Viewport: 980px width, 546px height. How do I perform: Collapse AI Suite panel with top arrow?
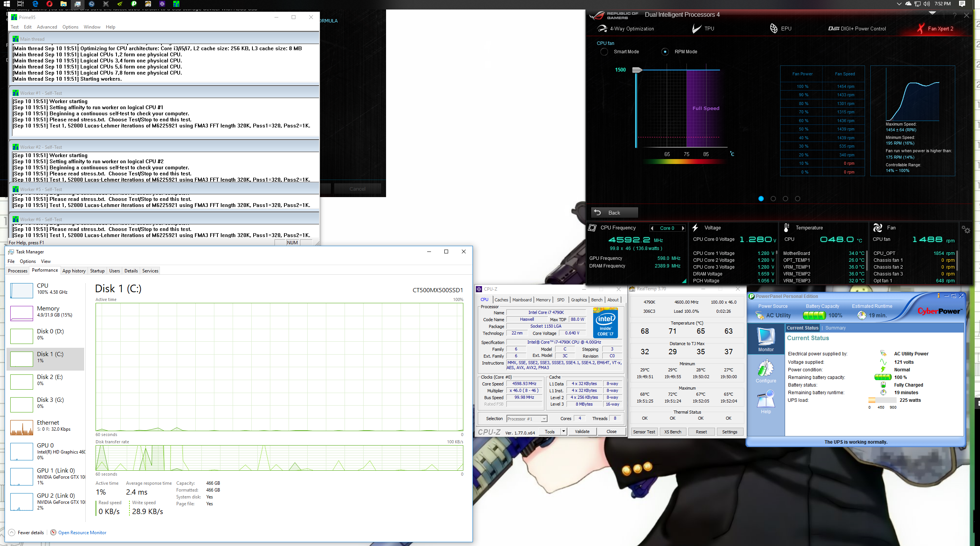[x=932, y=13]
